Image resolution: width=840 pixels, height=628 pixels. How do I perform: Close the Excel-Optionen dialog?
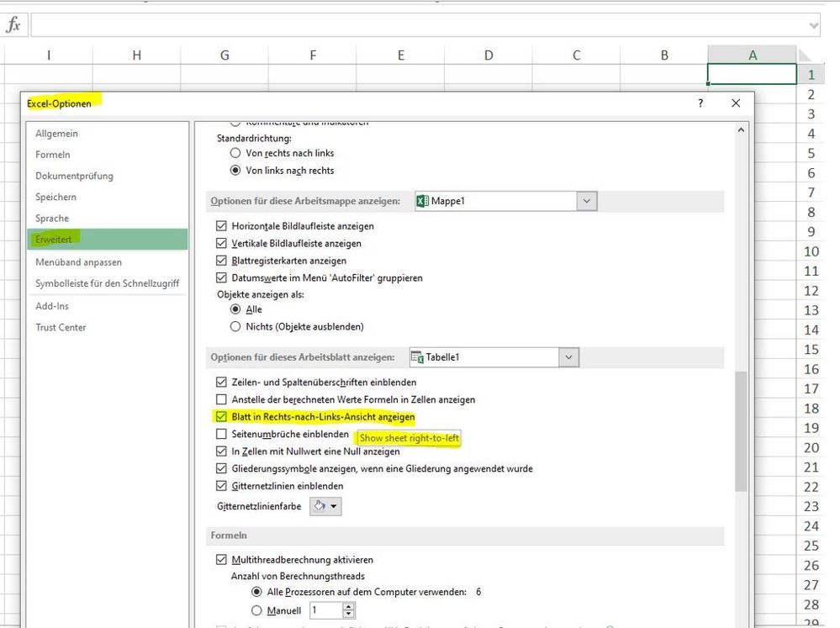pyautogui.click(x=736, y=103)
